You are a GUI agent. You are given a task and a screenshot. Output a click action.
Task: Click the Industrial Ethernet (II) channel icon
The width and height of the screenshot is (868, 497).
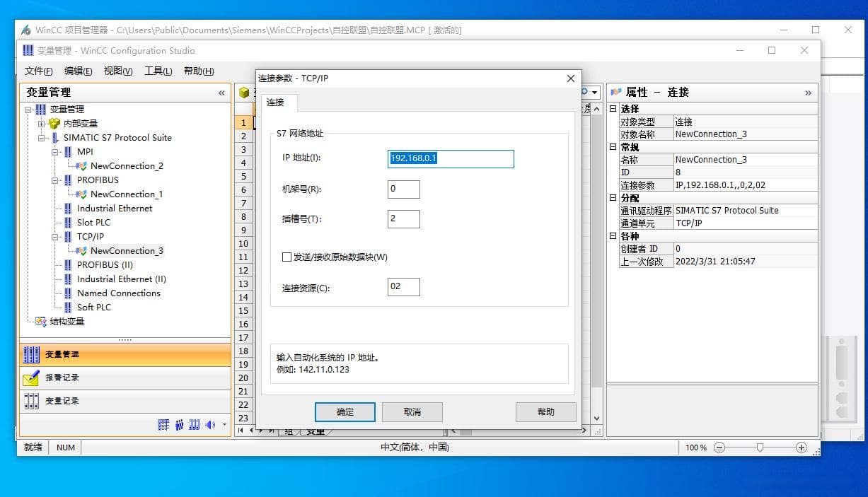[x=68, y=279]
